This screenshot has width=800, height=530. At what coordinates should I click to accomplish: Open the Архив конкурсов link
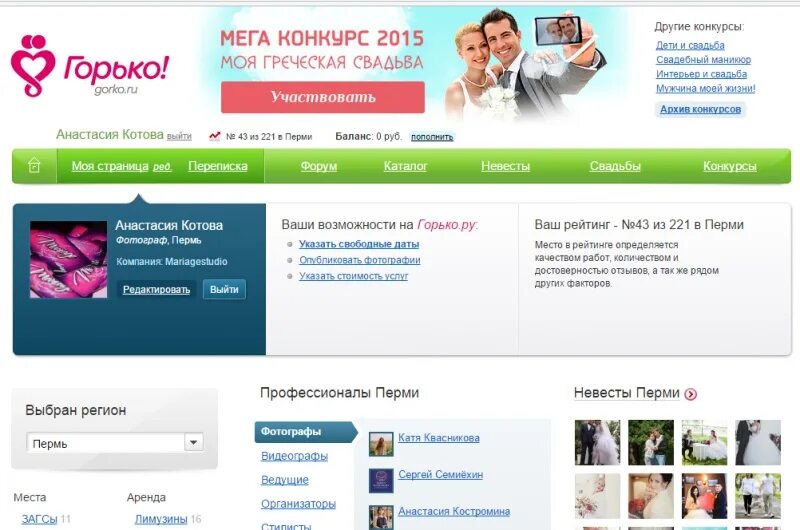700,109
